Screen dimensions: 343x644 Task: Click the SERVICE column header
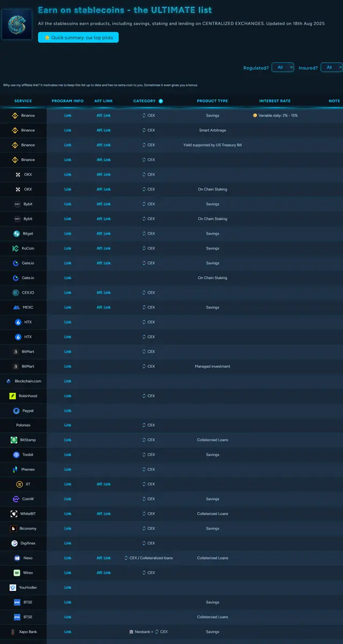tap(23, 101)
